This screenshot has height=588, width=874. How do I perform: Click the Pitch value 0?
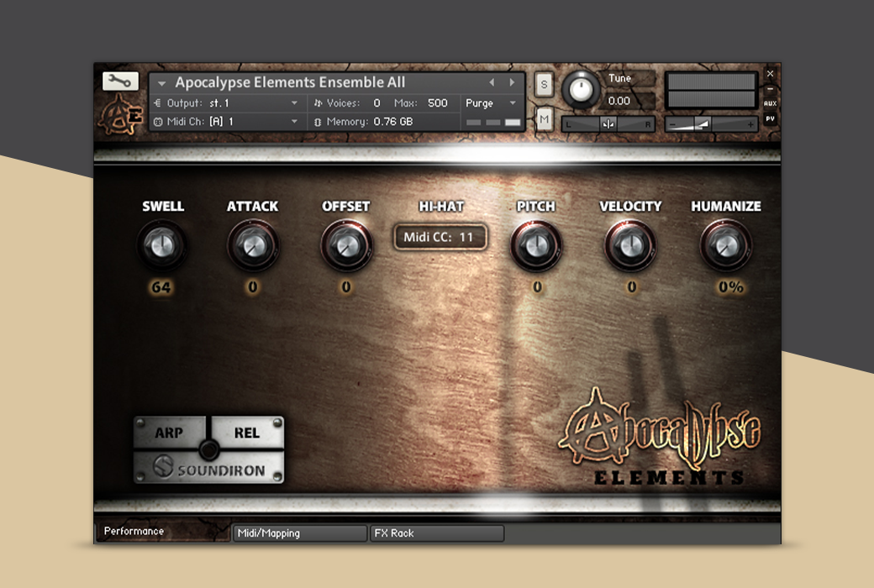(x=537, y=287)
